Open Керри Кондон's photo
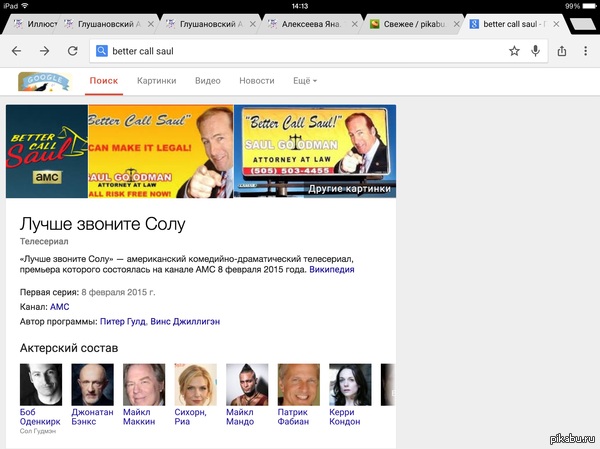The image size is (600, 449). tap(350, 385)
